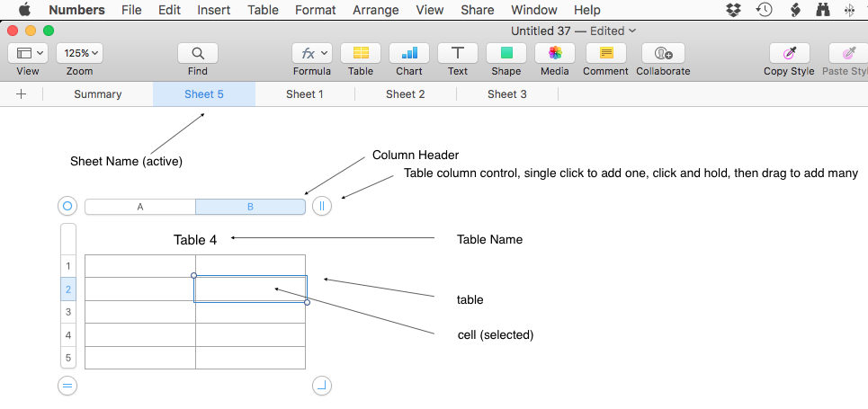
Task: Select column header A
Action: 140,207
